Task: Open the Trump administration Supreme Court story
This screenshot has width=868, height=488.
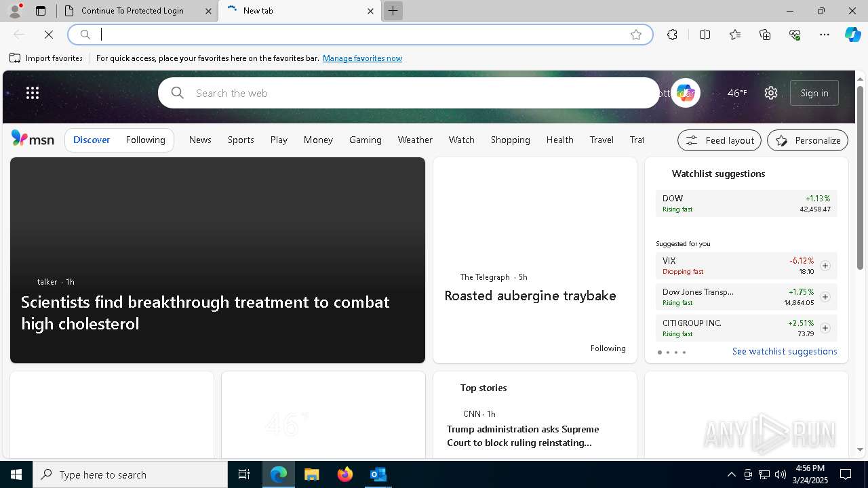Action: click(523, 436)
